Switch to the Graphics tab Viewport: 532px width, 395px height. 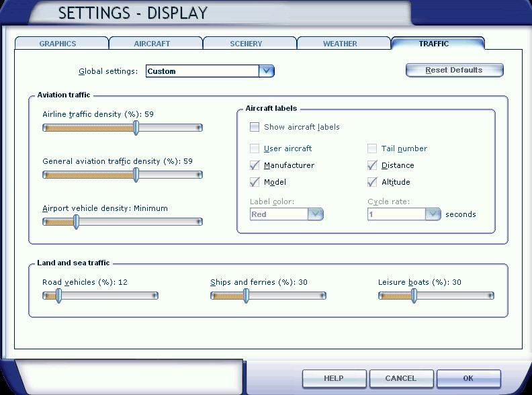point(58,44)
